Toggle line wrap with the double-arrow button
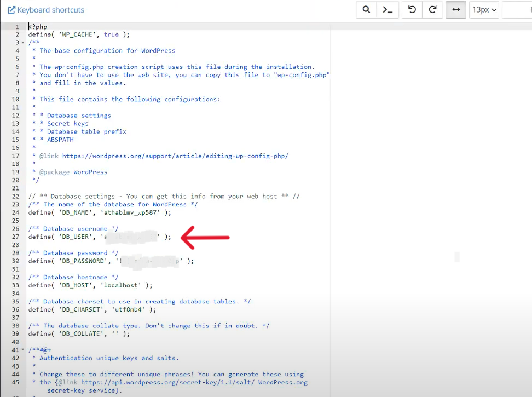Screen dimensions: 532x397 (456, 9)
